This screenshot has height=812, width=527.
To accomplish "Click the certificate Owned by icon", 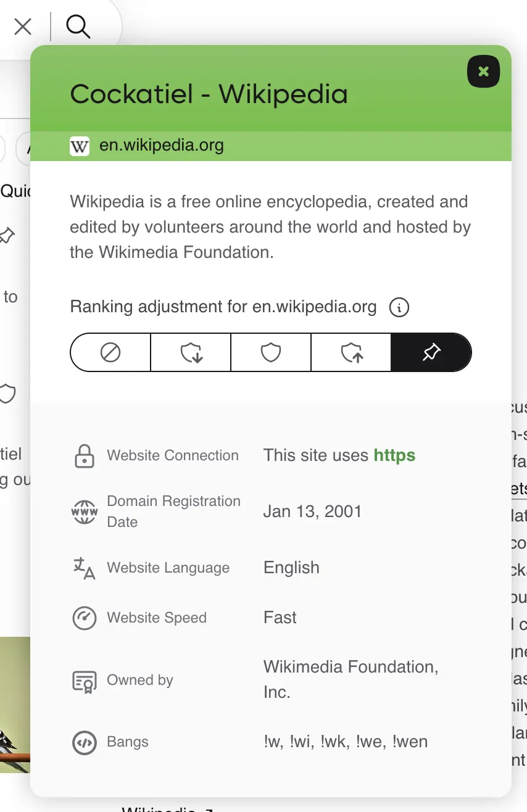I will [85, 681].
